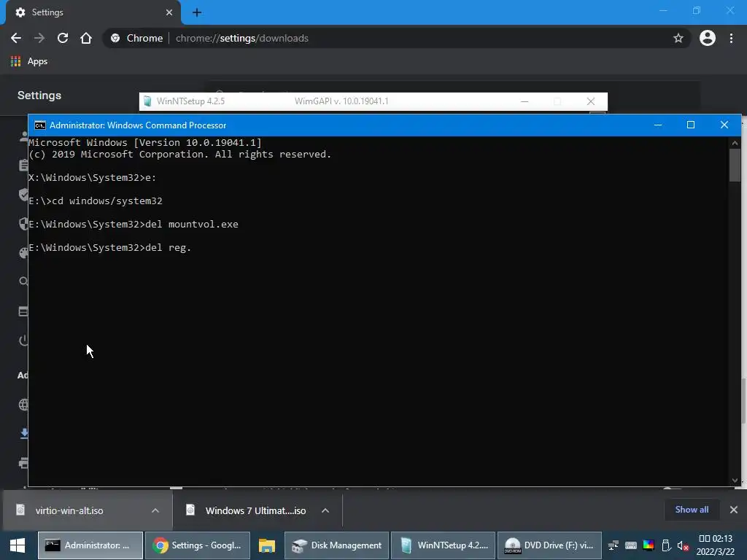Minimize the WinNTSetup window
747x560 pixels.
coord(525,101)
